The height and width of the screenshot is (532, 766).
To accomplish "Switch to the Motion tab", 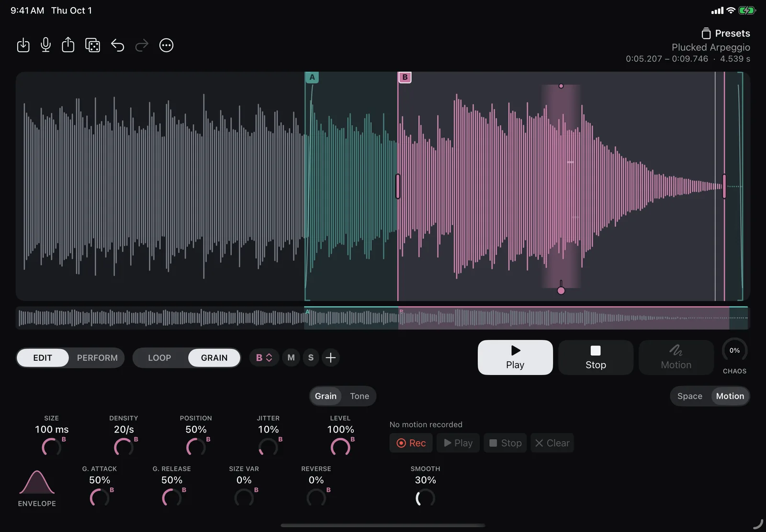I will click(x=730, y=396).
